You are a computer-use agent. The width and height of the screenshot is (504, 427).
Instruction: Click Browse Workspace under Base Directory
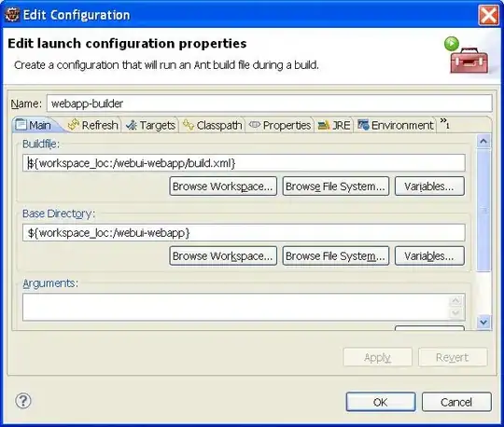coord(223,255)
